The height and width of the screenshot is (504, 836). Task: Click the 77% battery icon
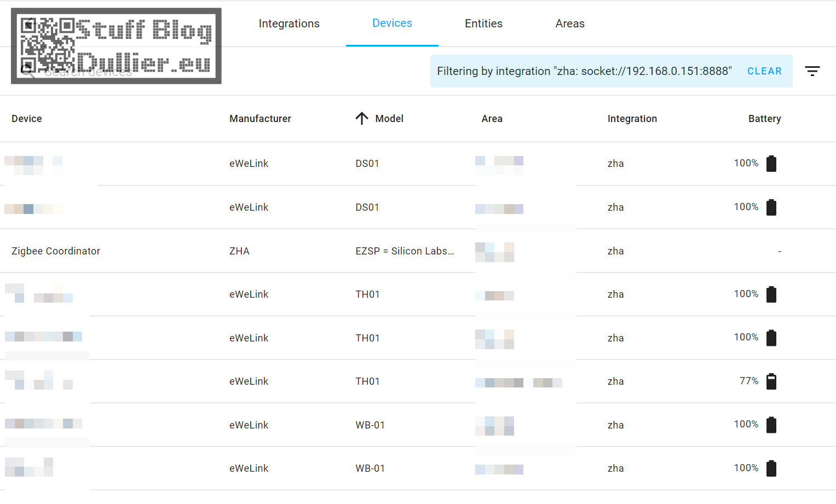pyautogui.click(x=771, y=381)
